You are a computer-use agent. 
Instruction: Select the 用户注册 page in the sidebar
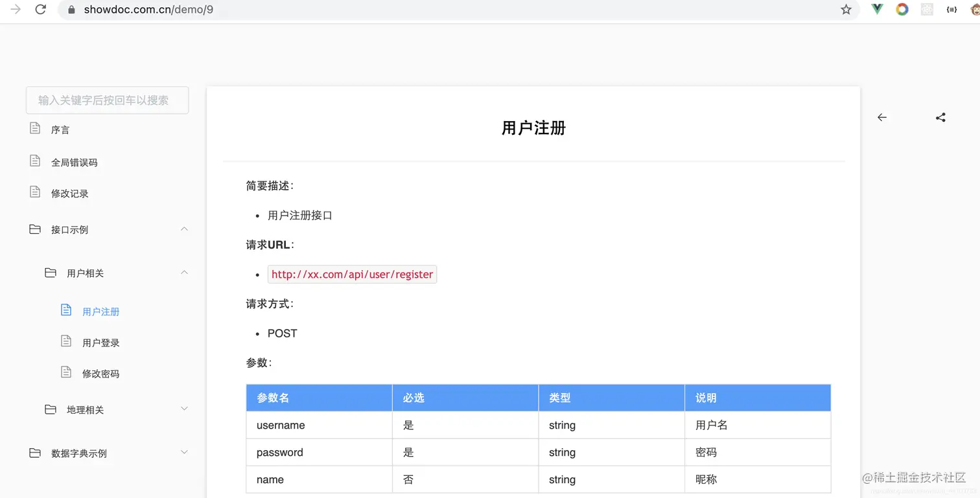[x=102, y=311]
